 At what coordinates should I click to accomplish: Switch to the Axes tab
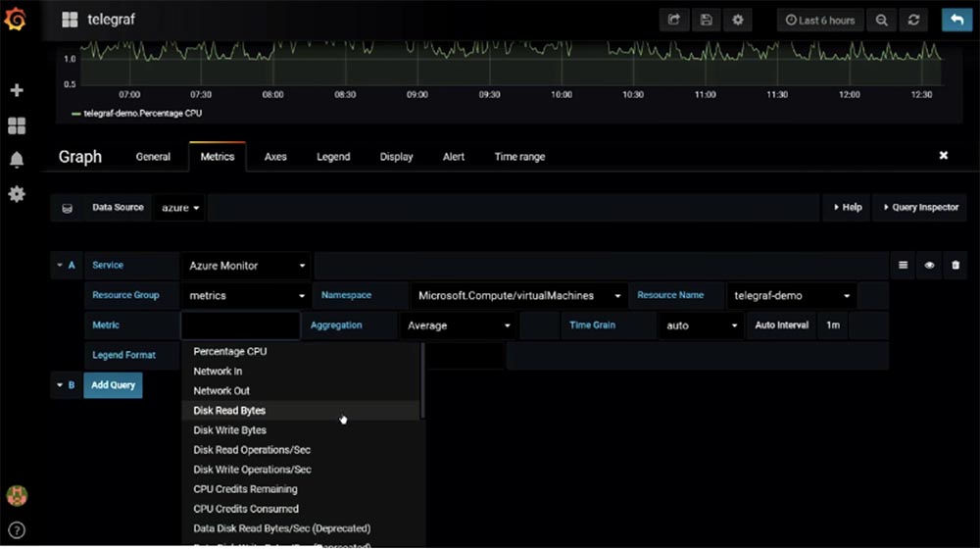(275, 157)
